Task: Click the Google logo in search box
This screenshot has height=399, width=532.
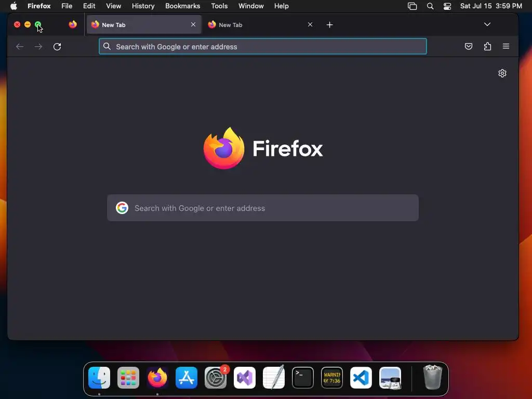Action: tap(122, 208)
